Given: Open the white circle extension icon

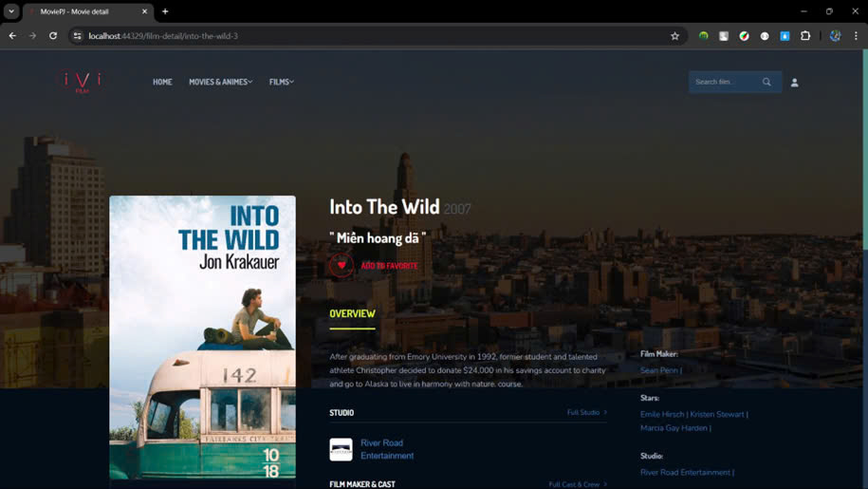Looking at the screenshot, I should pyautogui.click(x=765, y=36).
